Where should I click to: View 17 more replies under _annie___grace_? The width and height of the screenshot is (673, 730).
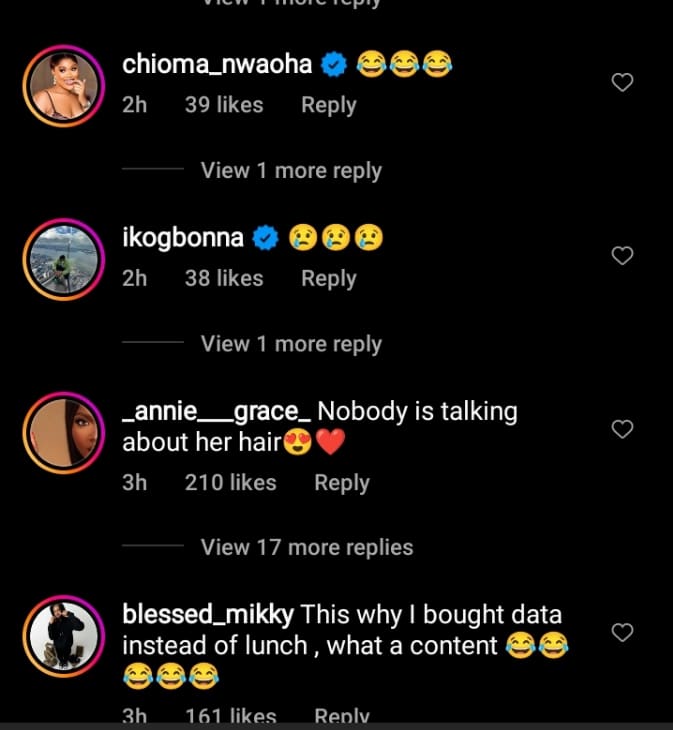(x=306, y=547)
